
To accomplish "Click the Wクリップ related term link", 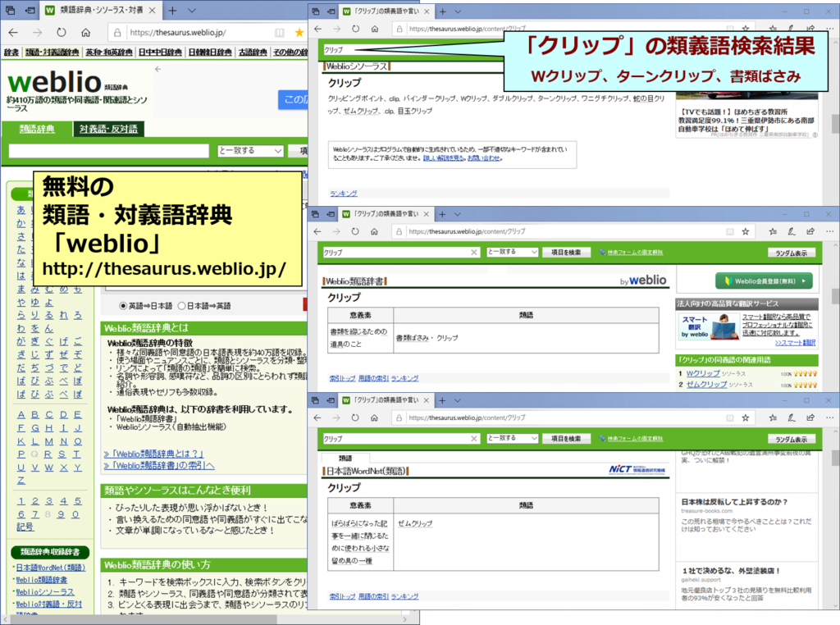I will tap(701, 373).
